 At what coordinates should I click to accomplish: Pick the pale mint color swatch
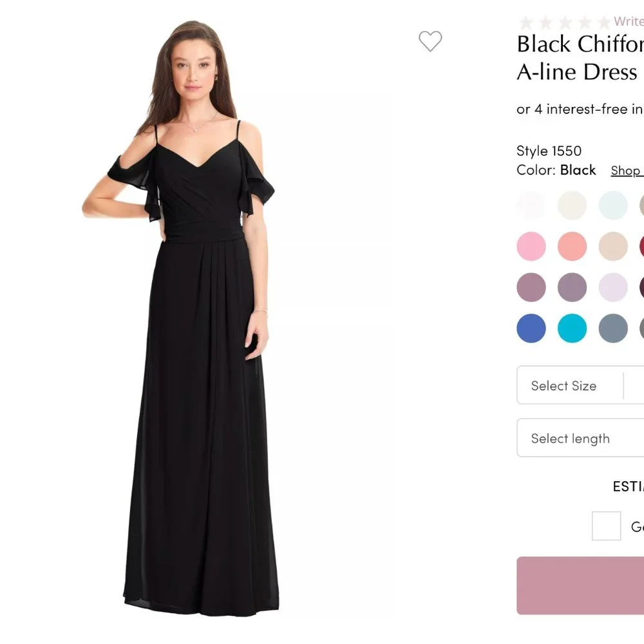click(x=613, y=205)
